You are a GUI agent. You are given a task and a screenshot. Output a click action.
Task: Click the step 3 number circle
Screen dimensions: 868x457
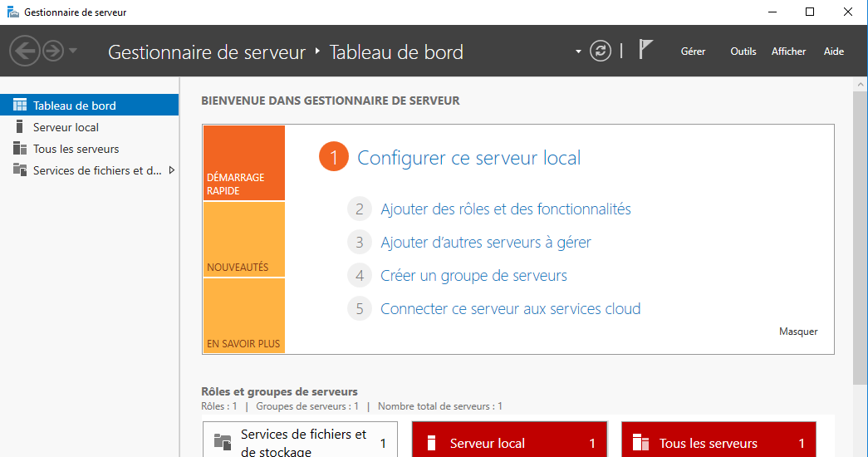point(360,242)
